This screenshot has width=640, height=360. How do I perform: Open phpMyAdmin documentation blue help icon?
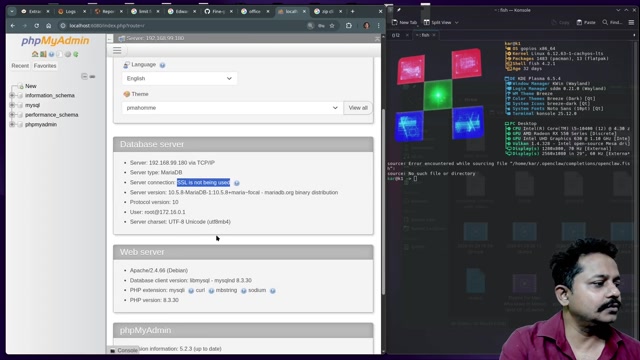tap(51, 54)
